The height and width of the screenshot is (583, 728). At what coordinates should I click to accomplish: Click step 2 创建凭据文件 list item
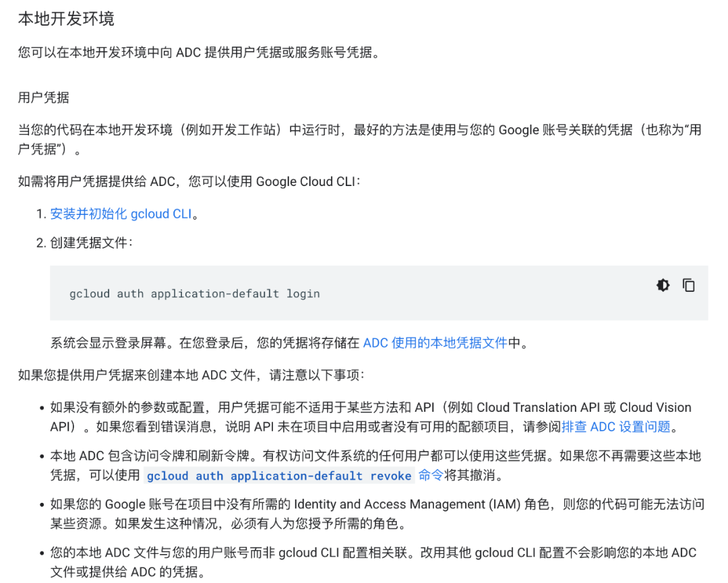91,243
